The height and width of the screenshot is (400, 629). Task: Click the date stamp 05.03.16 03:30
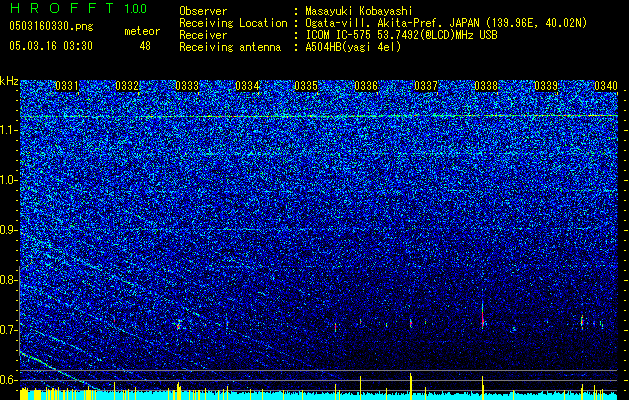51,46
